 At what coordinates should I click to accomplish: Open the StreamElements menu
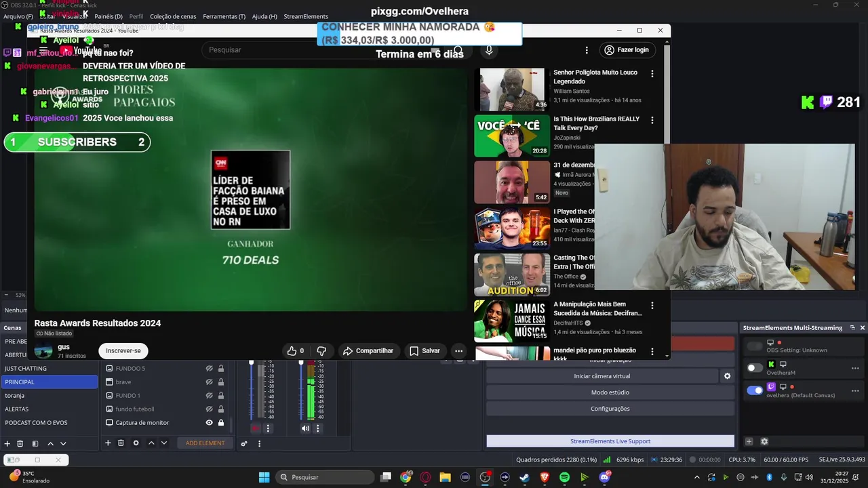(306, 16)
